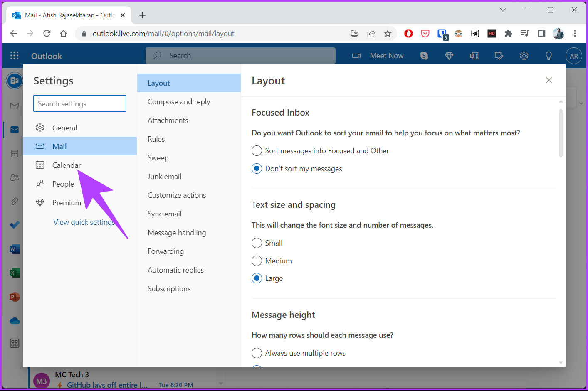The width and height of the screenshot is (588, 391).
Task: Open Compose and reply settings
Action: coord(189,101)
